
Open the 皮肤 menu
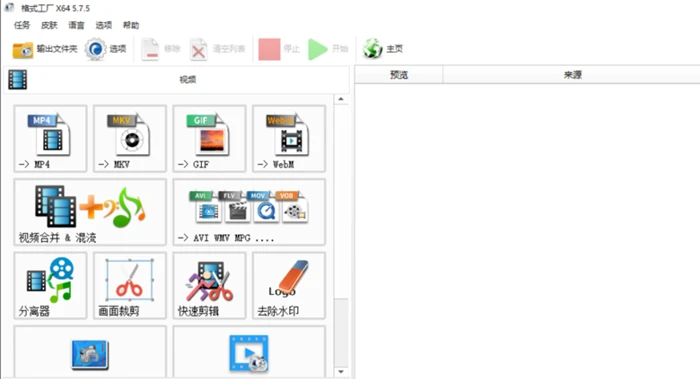tap(49, 25)
